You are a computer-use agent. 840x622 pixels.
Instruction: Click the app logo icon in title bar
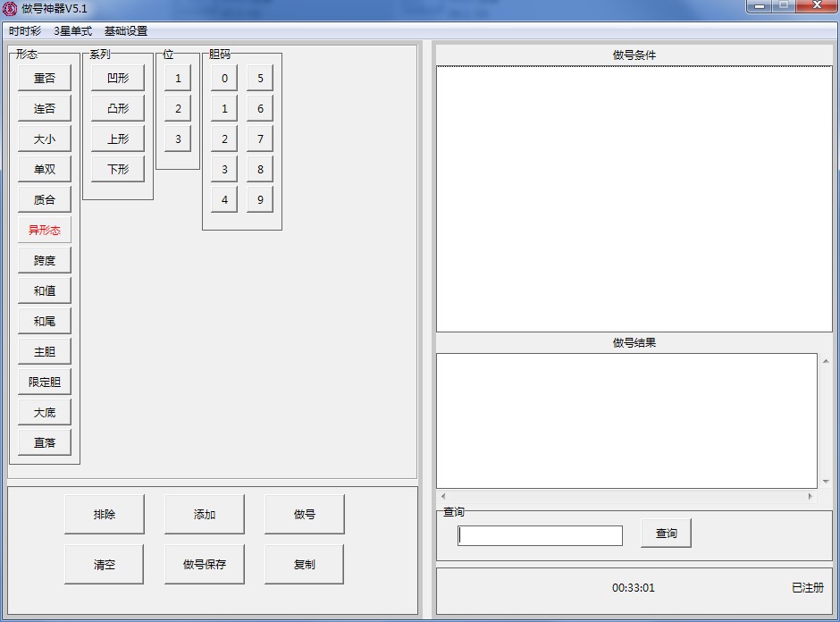10,9
